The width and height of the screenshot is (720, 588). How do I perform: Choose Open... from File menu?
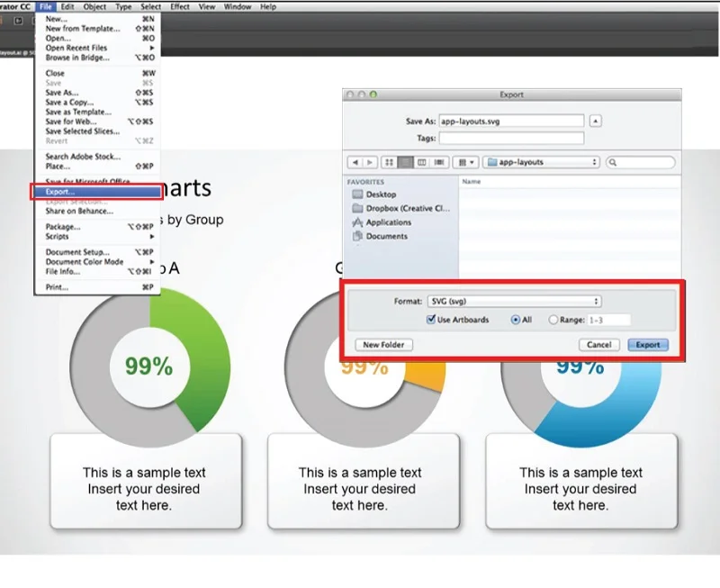[x=97, y=38]
